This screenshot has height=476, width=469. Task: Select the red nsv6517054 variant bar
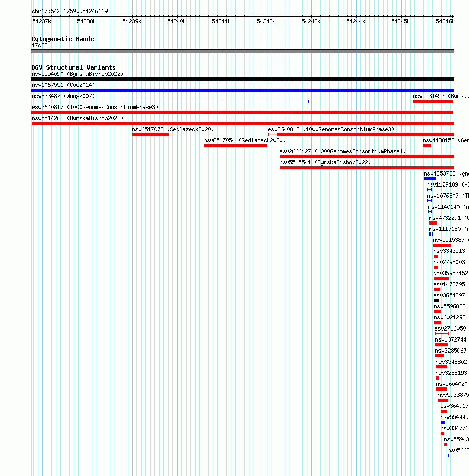(x=235, y=145)
